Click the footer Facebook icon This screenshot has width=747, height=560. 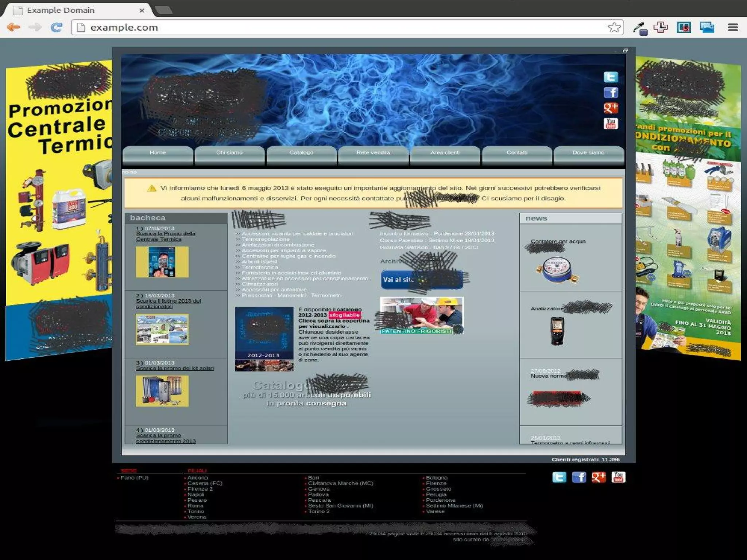pos(579,477)
